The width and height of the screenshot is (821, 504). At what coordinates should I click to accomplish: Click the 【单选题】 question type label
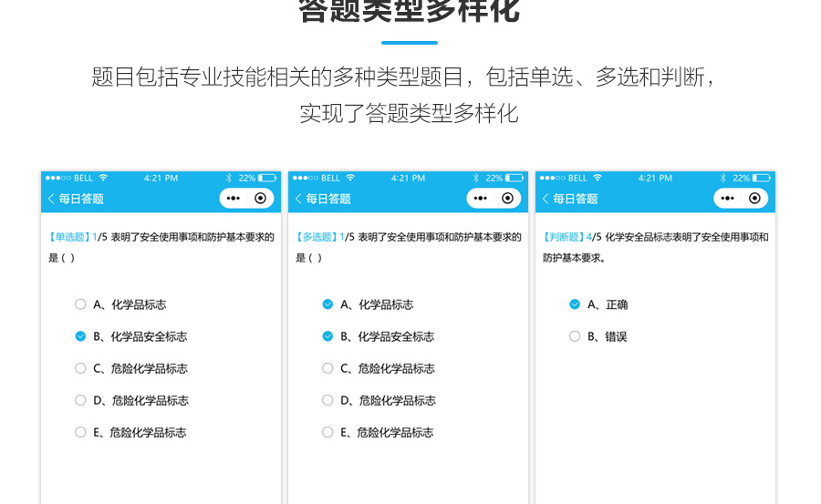coord(69,237)
